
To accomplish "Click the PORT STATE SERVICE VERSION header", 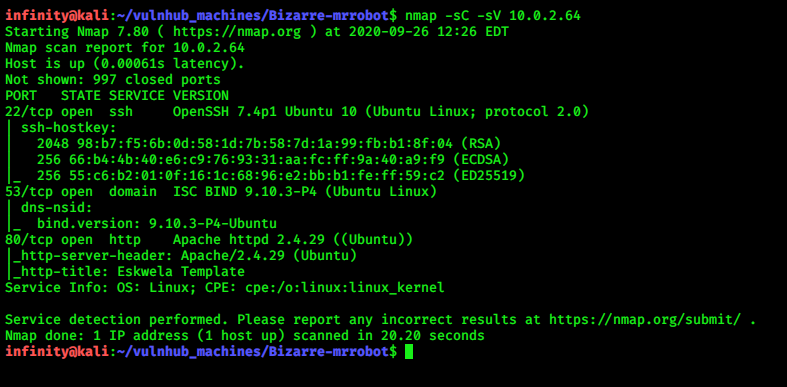I will (x=117, y=96).
